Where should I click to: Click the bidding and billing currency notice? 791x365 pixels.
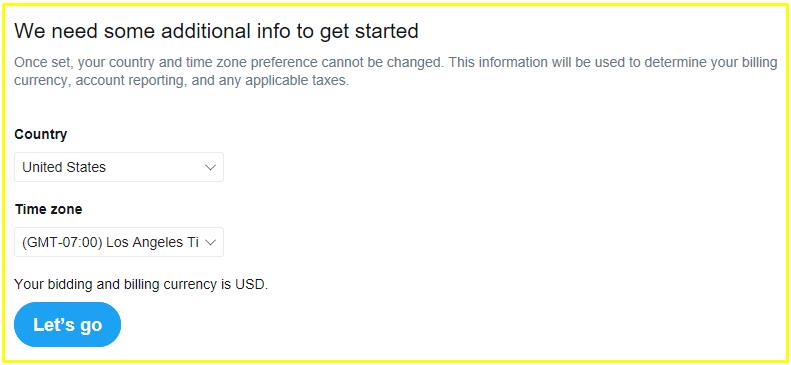click(141, 284)
